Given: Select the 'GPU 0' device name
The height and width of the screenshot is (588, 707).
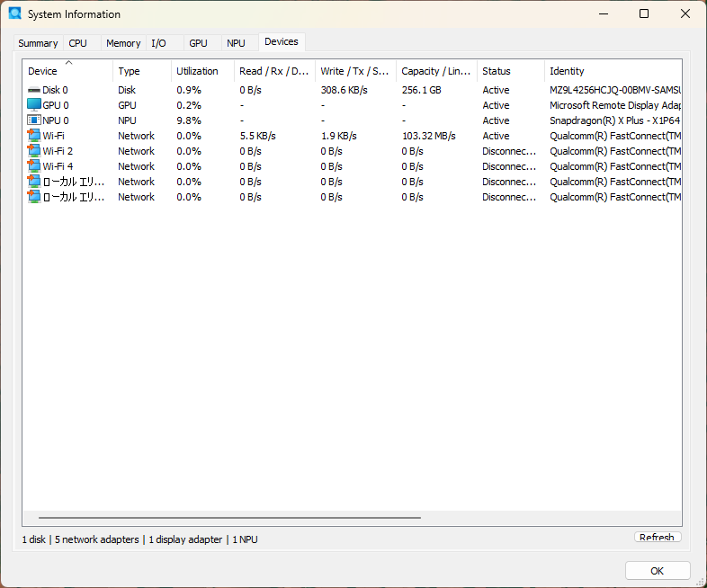Looking at the screenshot, I should 56,105.
